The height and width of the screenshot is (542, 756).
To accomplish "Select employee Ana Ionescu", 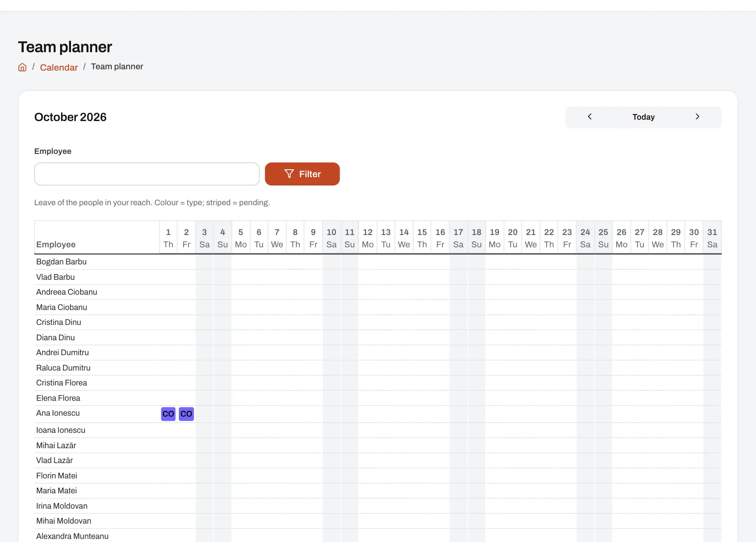I will pyautogui.click(x=58, y=413).
